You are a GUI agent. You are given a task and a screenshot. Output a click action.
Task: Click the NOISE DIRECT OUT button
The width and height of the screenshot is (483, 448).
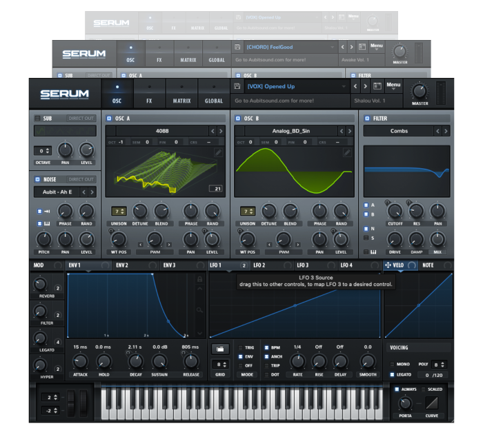pyautogui.click(x=81, y=179)
